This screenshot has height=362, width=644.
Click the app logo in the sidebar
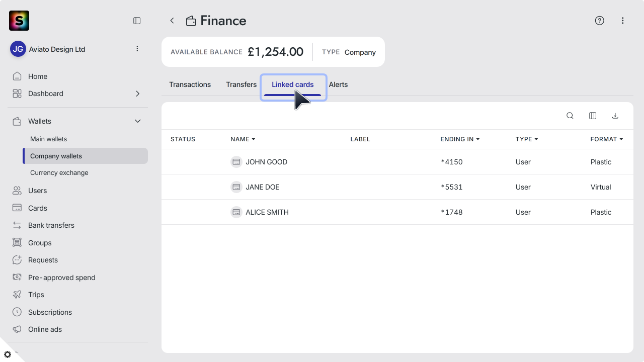click(19, 21)
